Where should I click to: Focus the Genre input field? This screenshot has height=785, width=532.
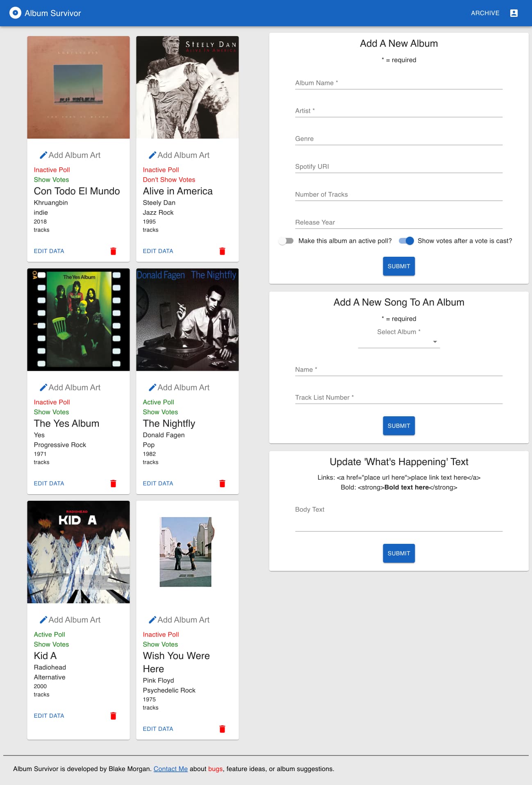pyautogui.click(x=399, y=139)
